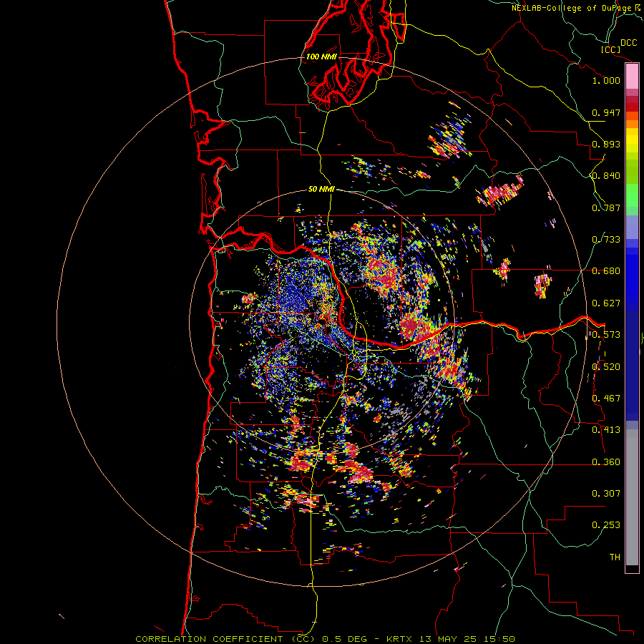This screenshot has width=644, height=644.
Task: Pick the orange color bar segment
Action: (632, 124)
